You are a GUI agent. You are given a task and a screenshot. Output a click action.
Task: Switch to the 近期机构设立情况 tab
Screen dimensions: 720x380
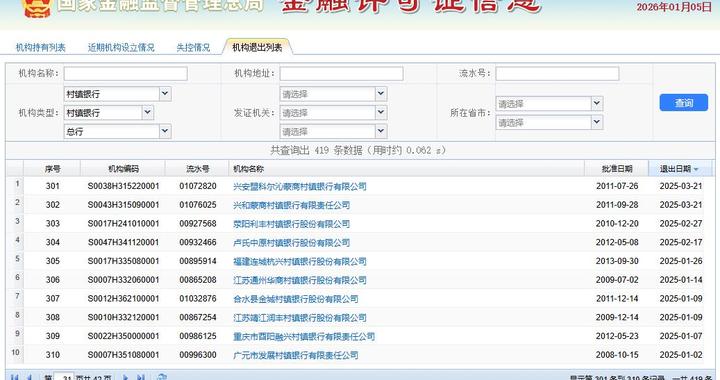[121, 47]
